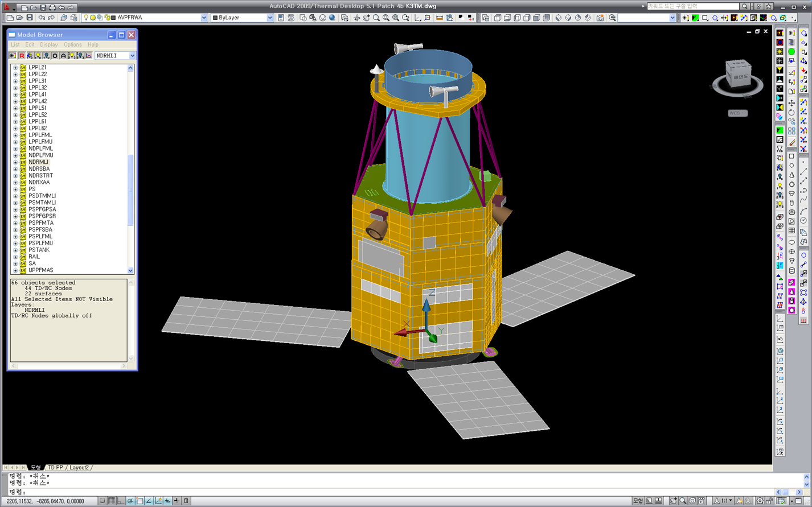Viewport: 812px width, 507px height.
Task: Open the AVPFRWA layer dropdown
Action: coord(204,18)
